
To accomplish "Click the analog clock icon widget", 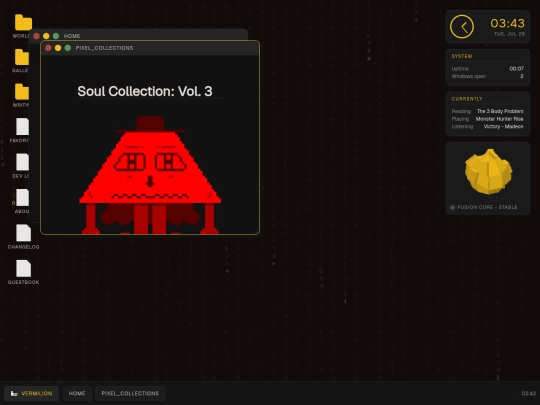I will tap(462, 27).
